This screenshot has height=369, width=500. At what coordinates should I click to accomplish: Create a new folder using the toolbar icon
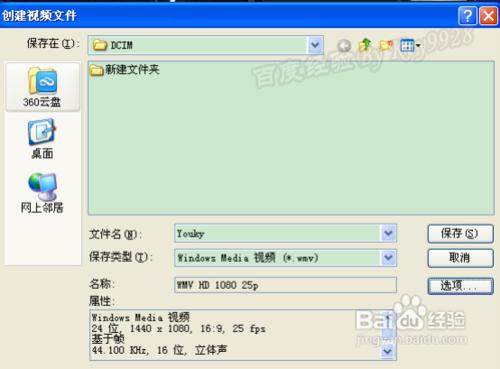pos(386,45)
